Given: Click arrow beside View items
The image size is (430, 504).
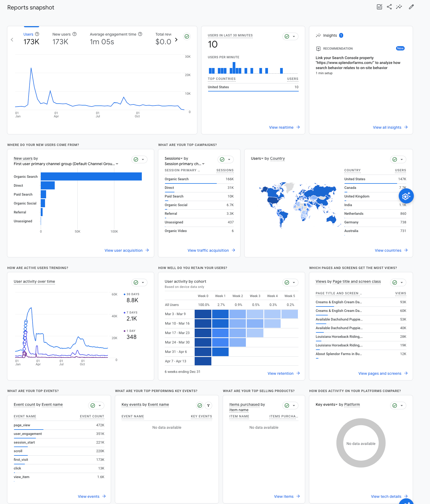Looking at the screenshot, I should click(x=298, y=496).
